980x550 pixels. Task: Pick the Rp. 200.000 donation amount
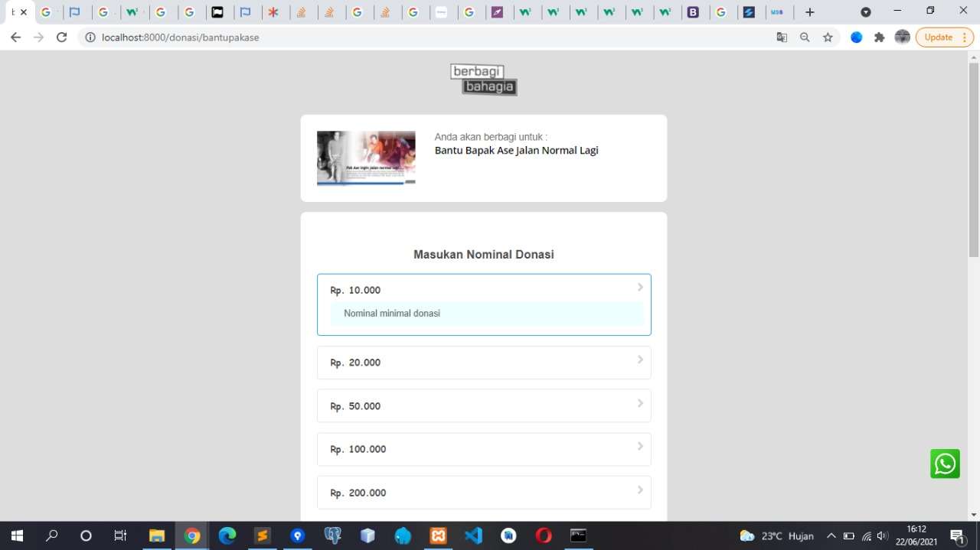[483, 493]
